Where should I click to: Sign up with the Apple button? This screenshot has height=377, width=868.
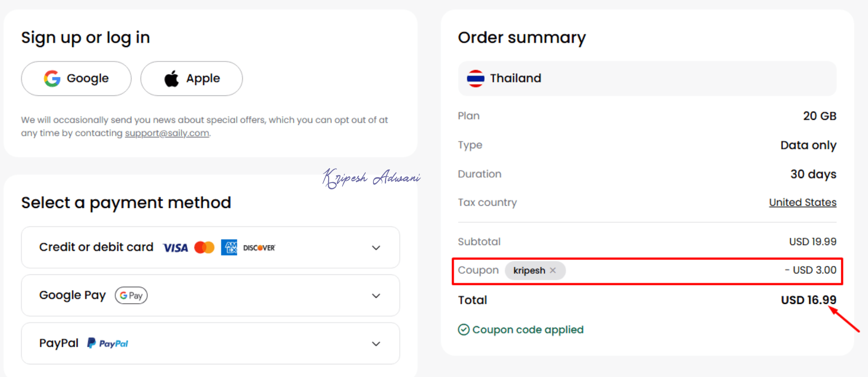tap(191, 79)
